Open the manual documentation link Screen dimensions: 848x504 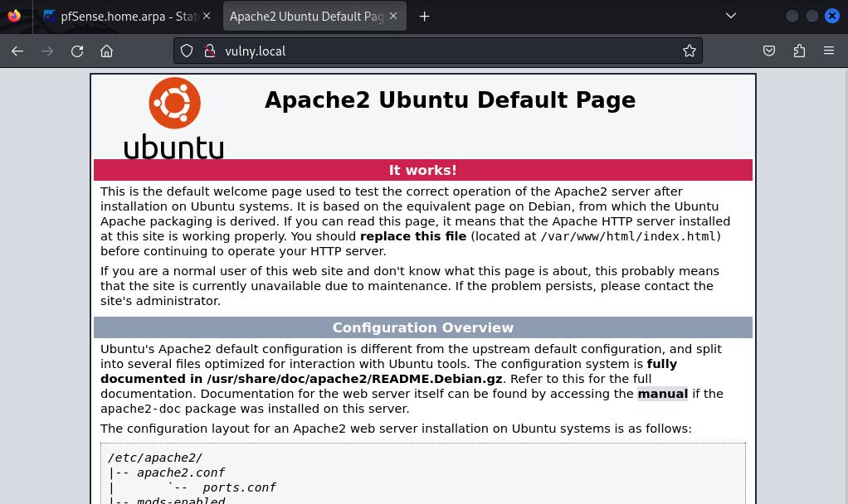tap(662, 394)
